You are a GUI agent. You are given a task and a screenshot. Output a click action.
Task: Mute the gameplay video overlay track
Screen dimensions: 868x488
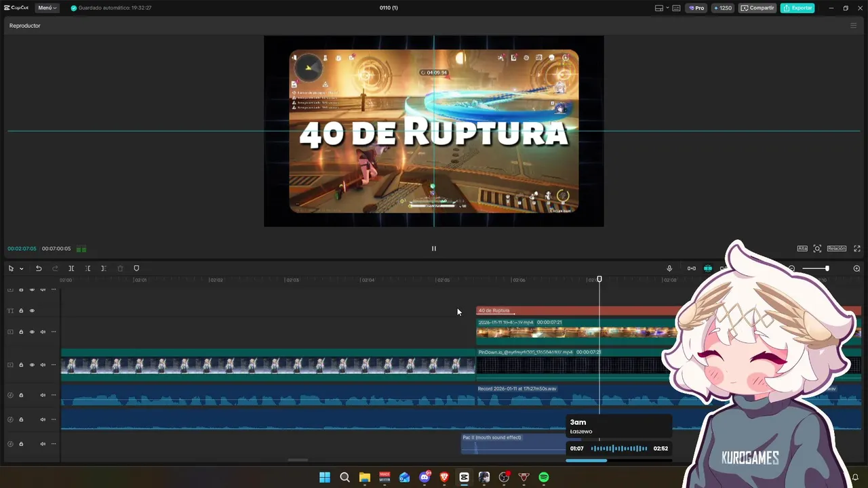click(x=43, y=332)
